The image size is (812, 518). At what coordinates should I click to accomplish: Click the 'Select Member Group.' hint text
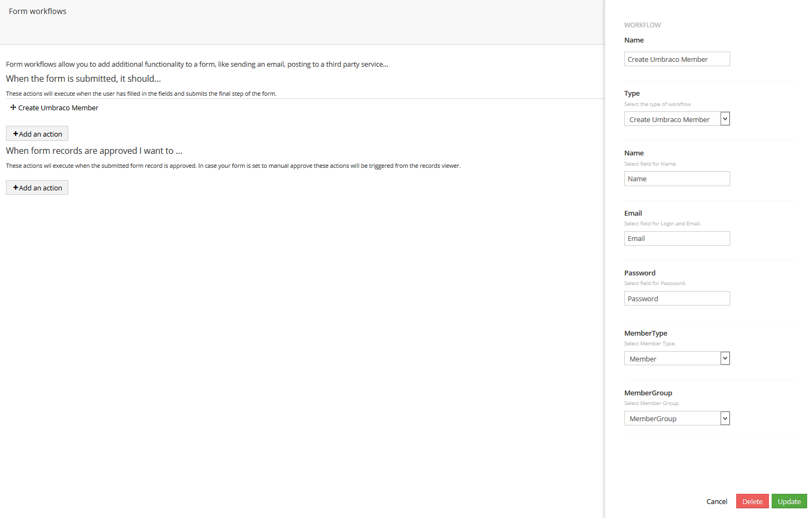pyautogui.click(x=652, y=403)
